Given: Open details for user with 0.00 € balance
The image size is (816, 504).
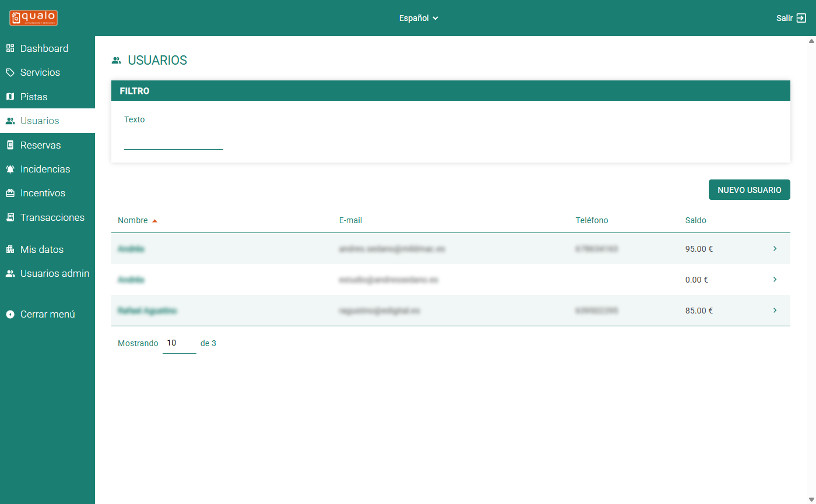Looking at the screenshot, I should (775, 280).
